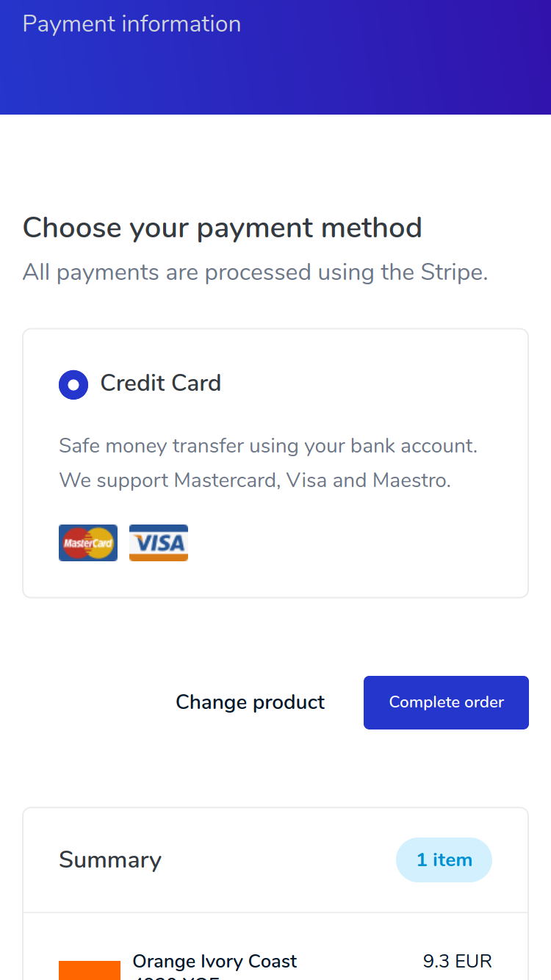
Task: Click the MasterCard logo icon
Action: pyautogui.click(x=88, y=543)
